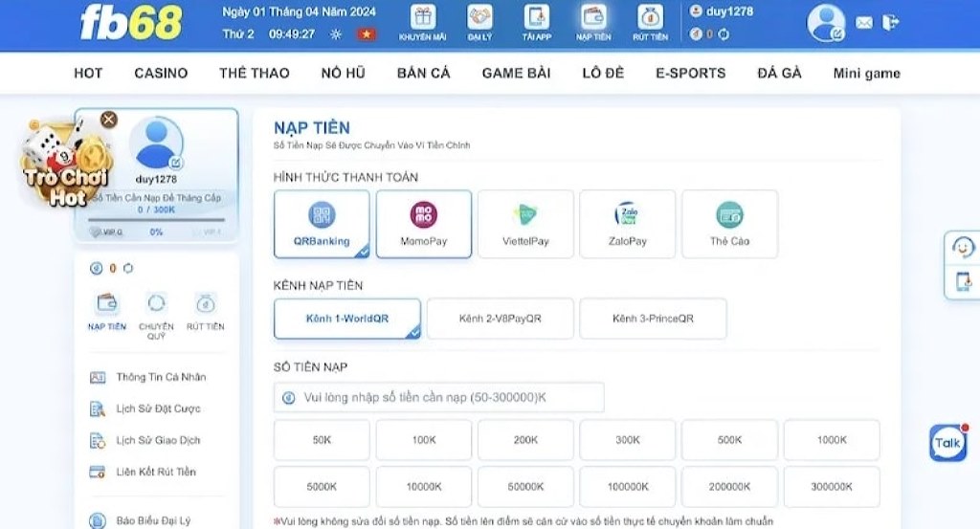
Task: Open the NỔ HŨ menu
Action: [344, 73]
